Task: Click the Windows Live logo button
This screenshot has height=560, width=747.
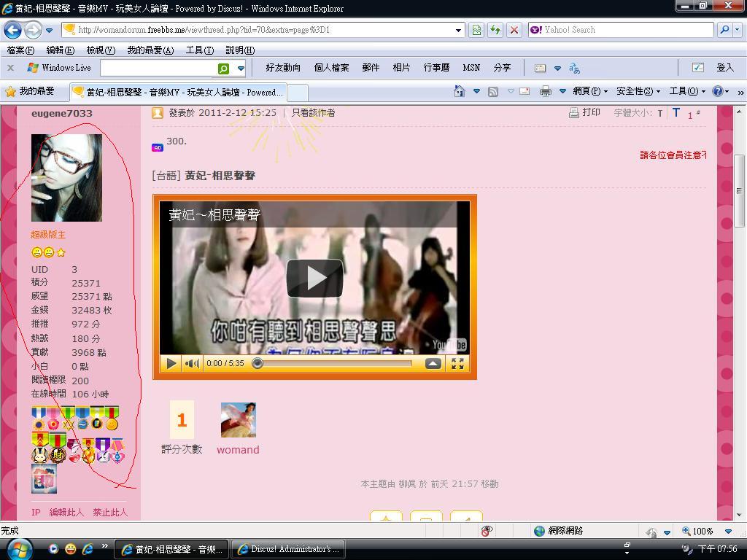Action: click(x=59, y=68)
